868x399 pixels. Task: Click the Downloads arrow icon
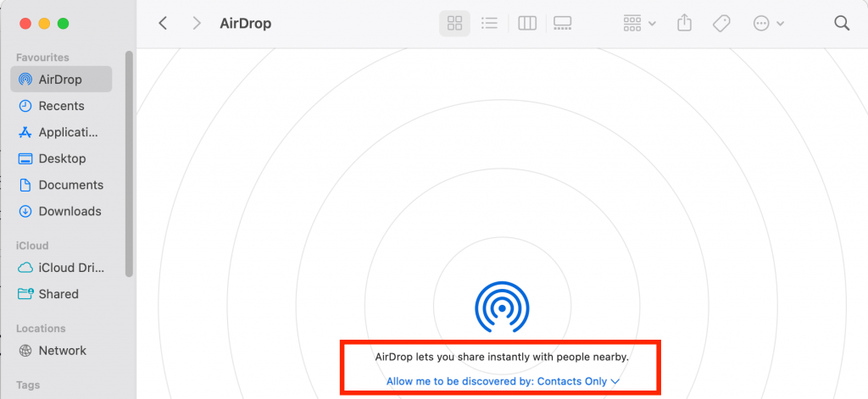25,212
